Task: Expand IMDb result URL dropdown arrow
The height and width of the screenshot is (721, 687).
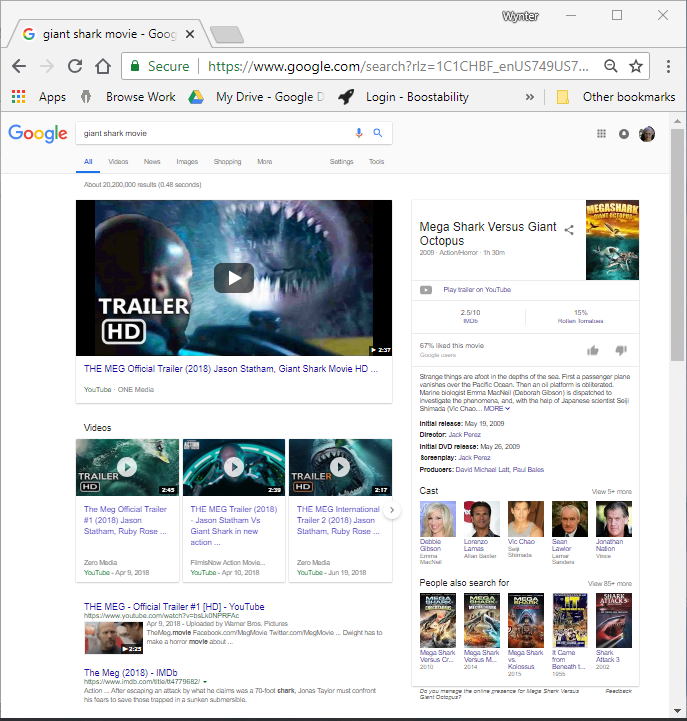Action: tap(205, 682)
